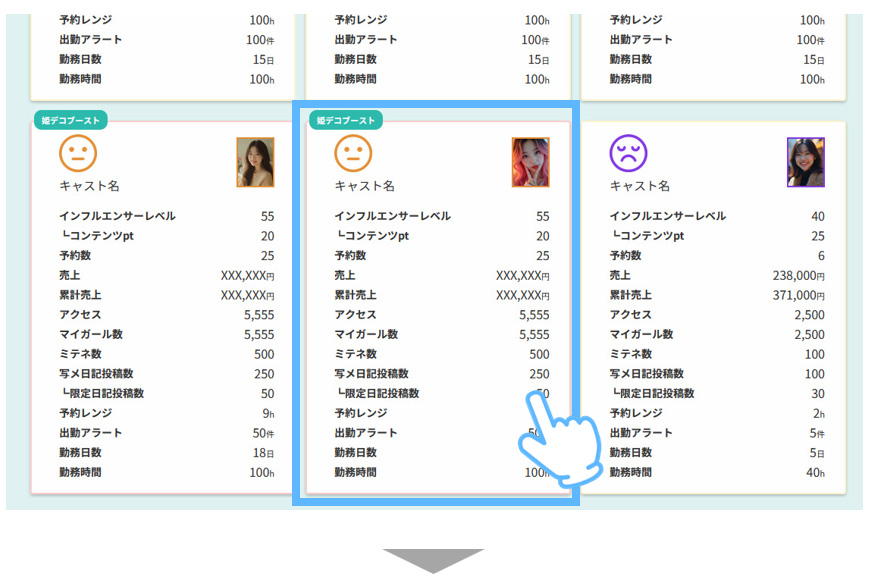Click the 勤務時間 40h value in right card

point(816,472)
